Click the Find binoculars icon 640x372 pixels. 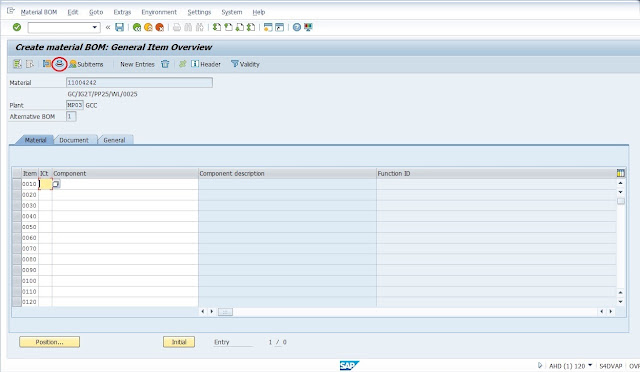(x=188, y=27)
